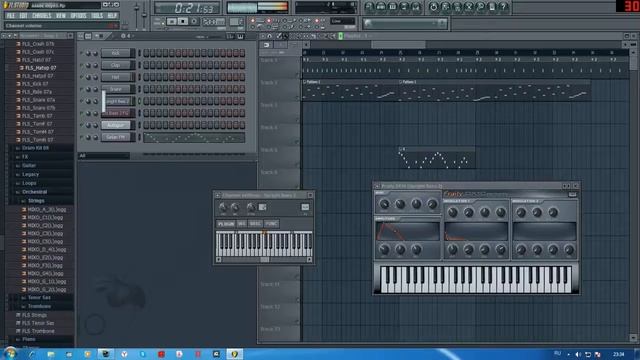Click the Channel settings FX slot box
Image resolution: width=640 pixels, height=360 pixels.
305,207
